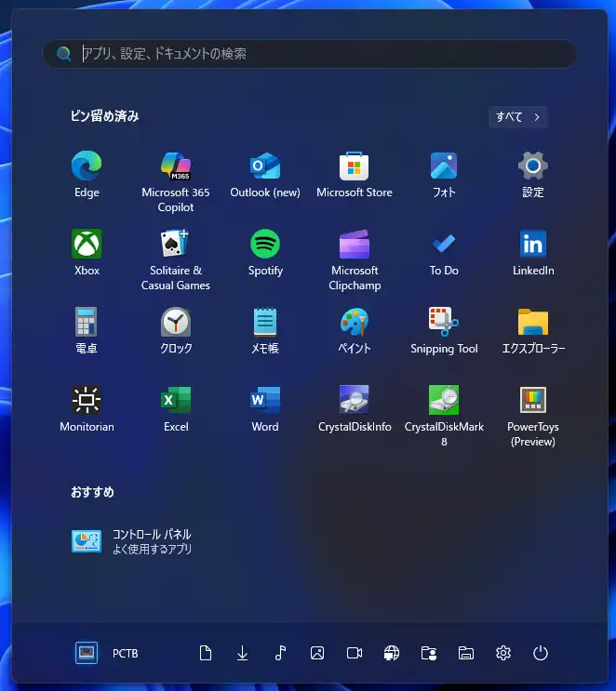
Task: Open Pictures folder from bottom bar
Action: [317, 653]
